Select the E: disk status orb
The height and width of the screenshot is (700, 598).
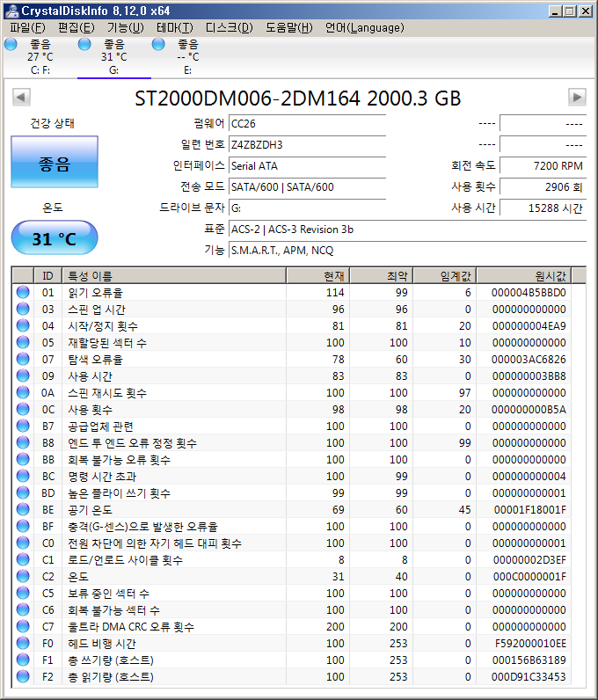coord(158,45)
